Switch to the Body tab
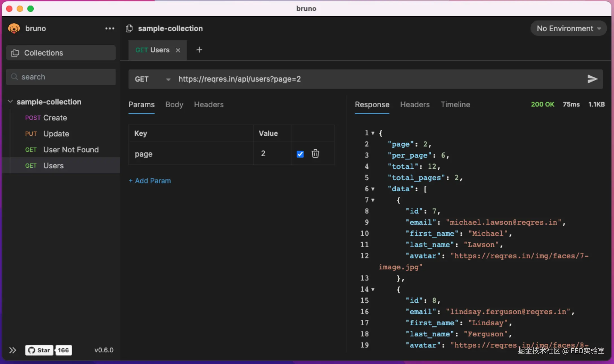614x364 pixels. click(x=174, y=105)
